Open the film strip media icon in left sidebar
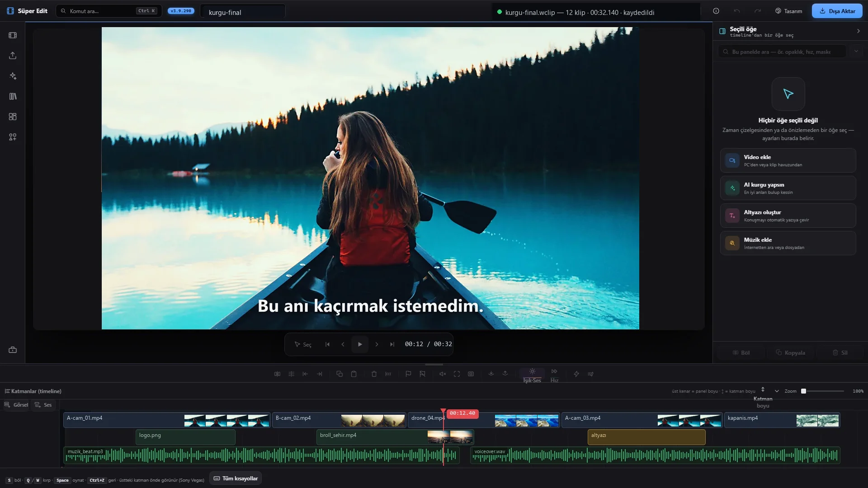The height and width of the screenshot is (488, 868). 13,35
